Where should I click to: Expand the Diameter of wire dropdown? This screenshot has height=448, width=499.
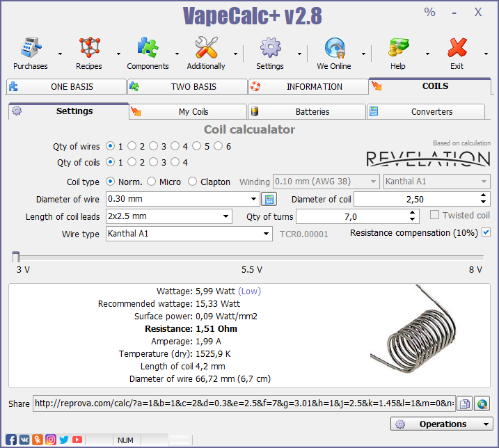pyautogui.click(x=253, y=199)
